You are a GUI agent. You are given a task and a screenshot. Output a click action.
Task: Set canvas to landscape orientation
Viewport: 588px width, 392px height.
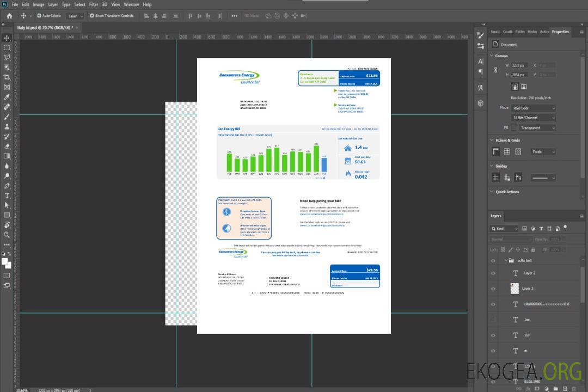524,87
